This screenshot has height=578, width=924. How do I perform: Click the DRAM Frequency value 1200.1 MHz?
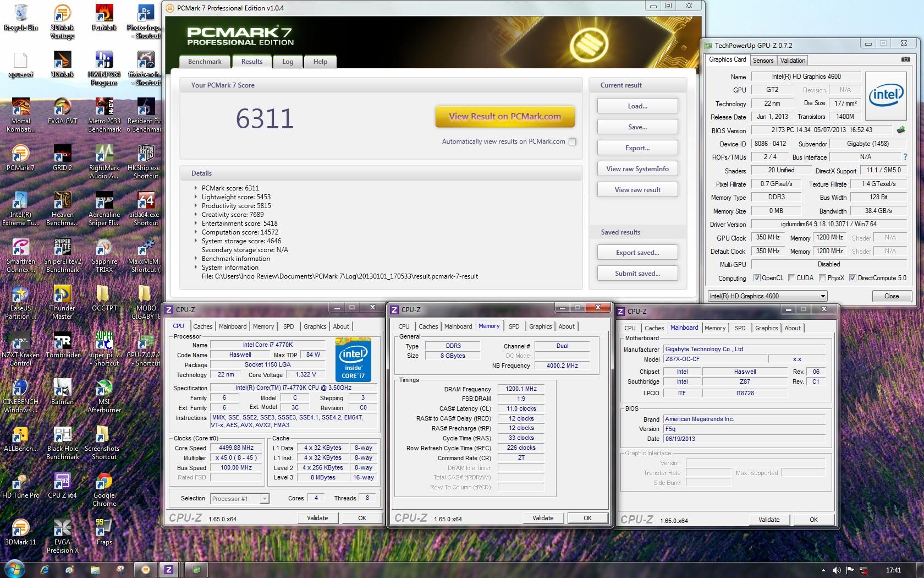[521, 389]
